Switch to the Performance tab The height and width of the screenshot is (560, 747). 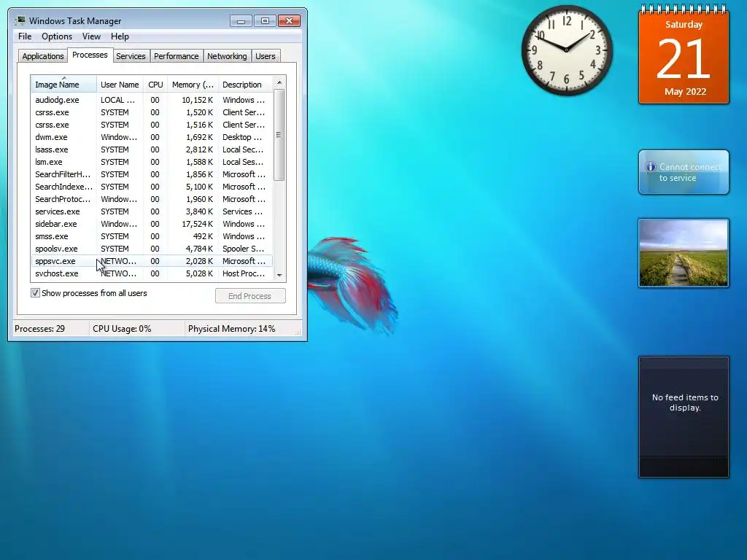tap(176, 56)
